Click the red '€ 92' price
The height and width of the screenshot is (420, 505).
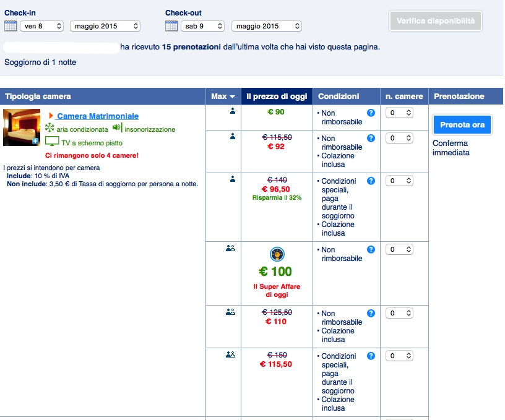tap(275, 147)
